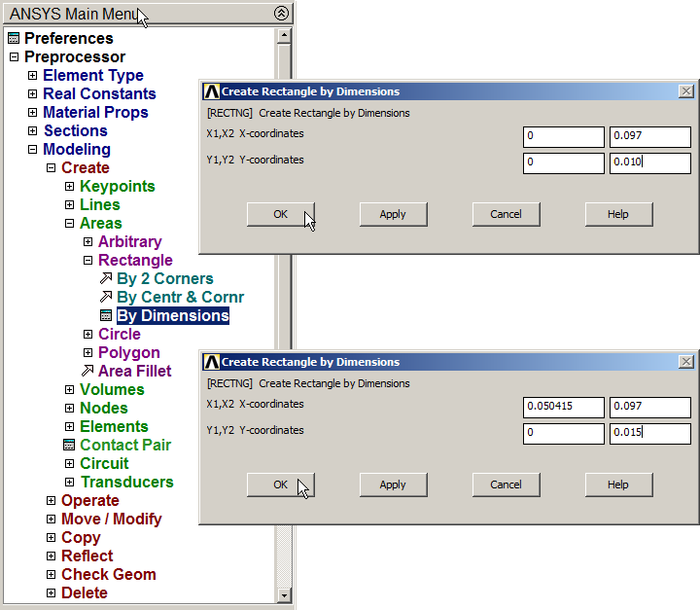Collapse the Rectangle tree node

coord(88,261)
